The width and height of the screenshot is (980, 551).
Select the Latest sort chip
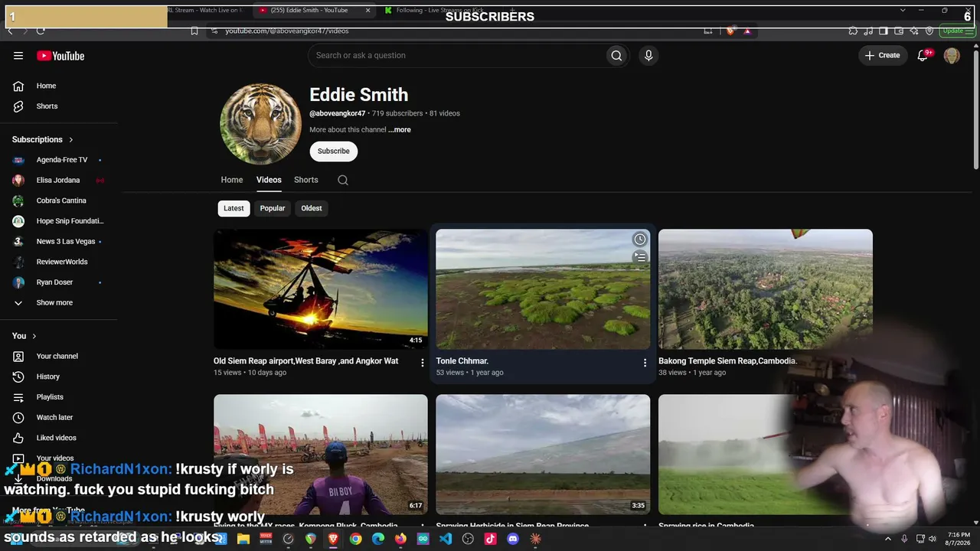[234, 208]
